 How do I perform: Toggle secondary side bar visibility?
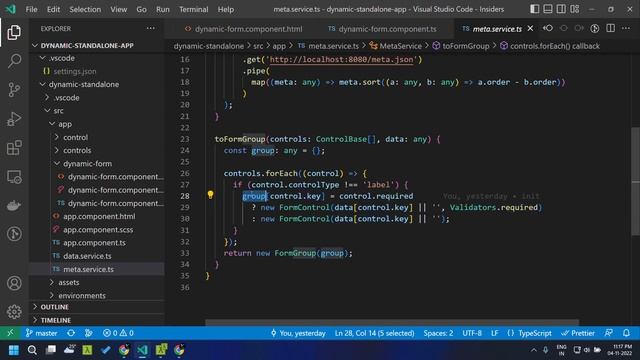(561, 9)
